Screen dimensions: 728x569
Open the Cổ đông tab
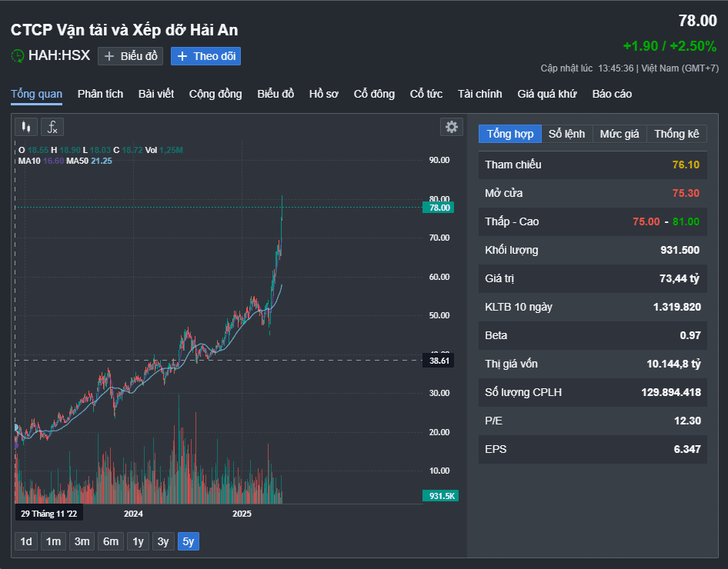pyautogui.click(x=374, y=94)
